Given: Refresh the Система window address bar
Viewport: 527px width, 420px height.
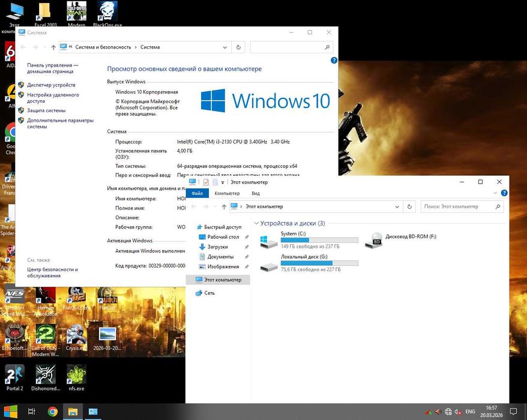Looking at the screenshot, I should coord(238,47).
